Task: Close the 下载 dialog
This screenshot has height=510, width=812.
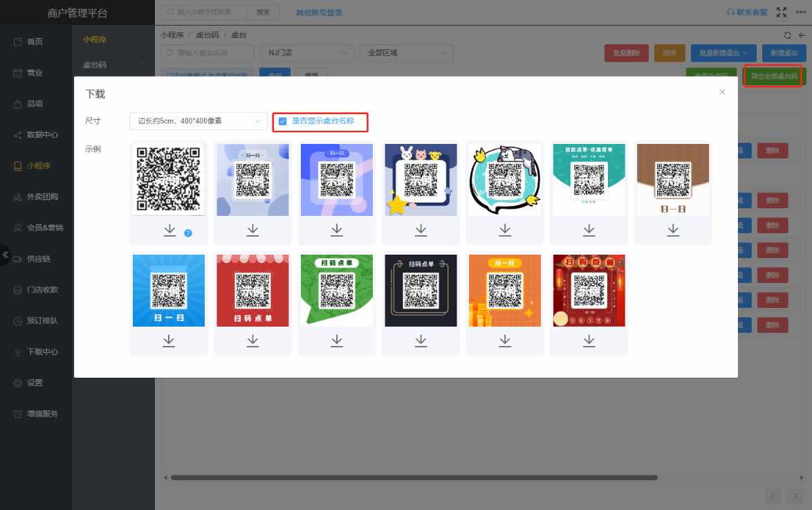Action: coord(722,92)
